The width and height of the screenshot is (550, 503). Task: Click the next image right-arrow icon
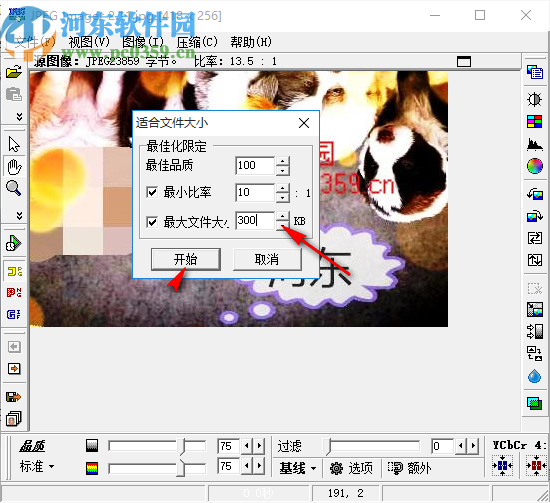click(x=14, y=369)
